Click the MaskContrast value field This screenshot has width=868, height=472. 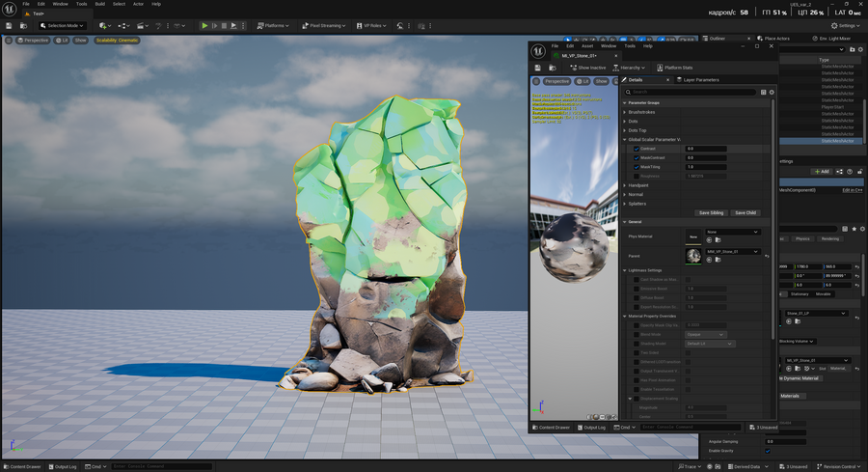[706, 157]
